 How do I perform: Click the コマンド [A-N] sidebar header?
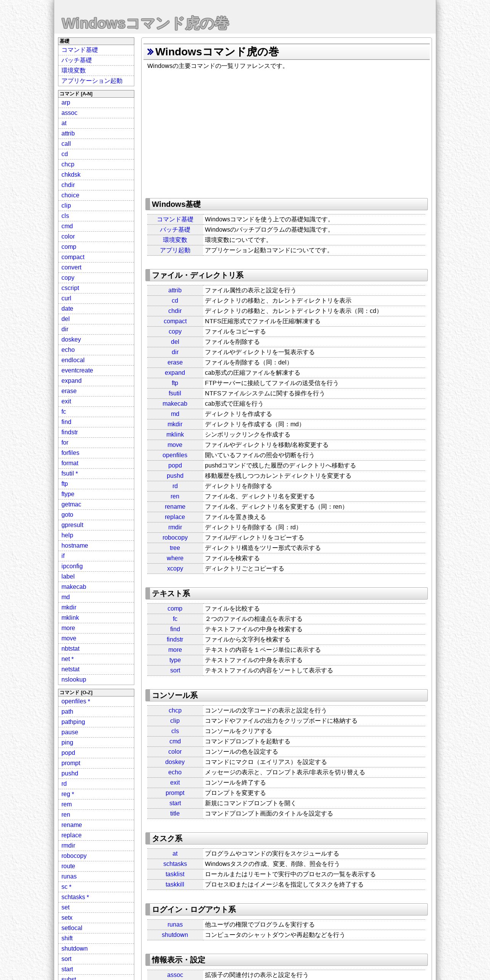[96, 94]
